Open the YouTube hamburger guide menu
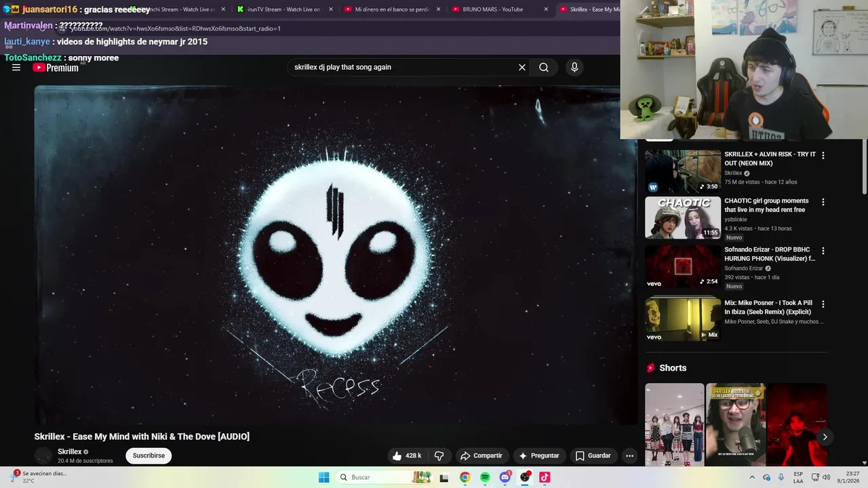The width and height of the screenshot is (868, 488). (x=16, y=67)
